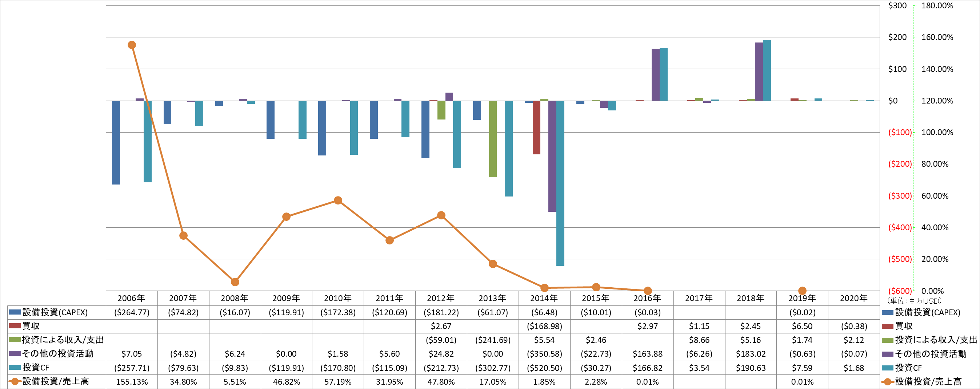980x389 pixels.
Task: Click the red 買収 swatch in right legend
Action: (887, 326)
